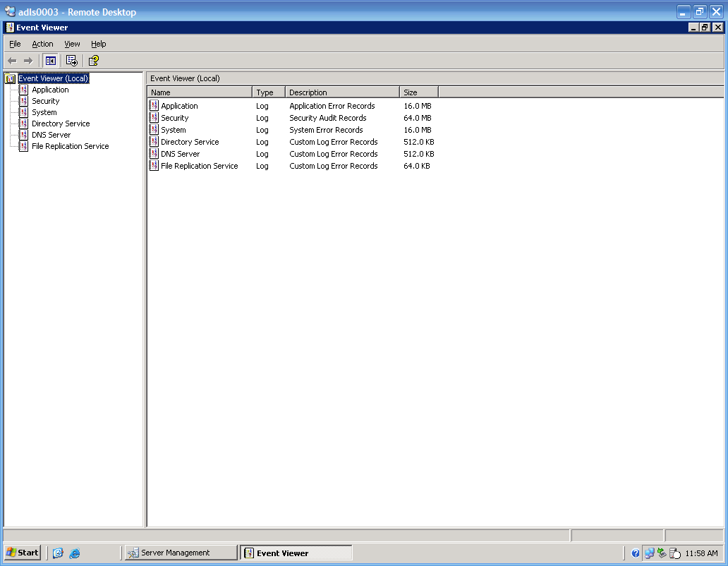This screenshot has width=728, height=566.
Task: Sort list by the Name column header
Action: pyautogui.click(x=200, y=92)
